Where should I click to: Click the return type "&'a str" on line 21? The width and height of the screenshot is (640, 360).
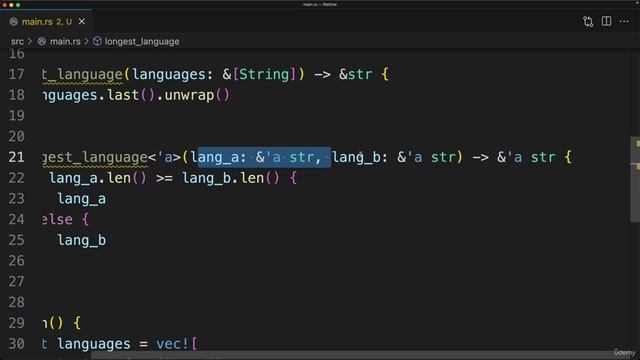pyautogui.click(x=526, y=157)
